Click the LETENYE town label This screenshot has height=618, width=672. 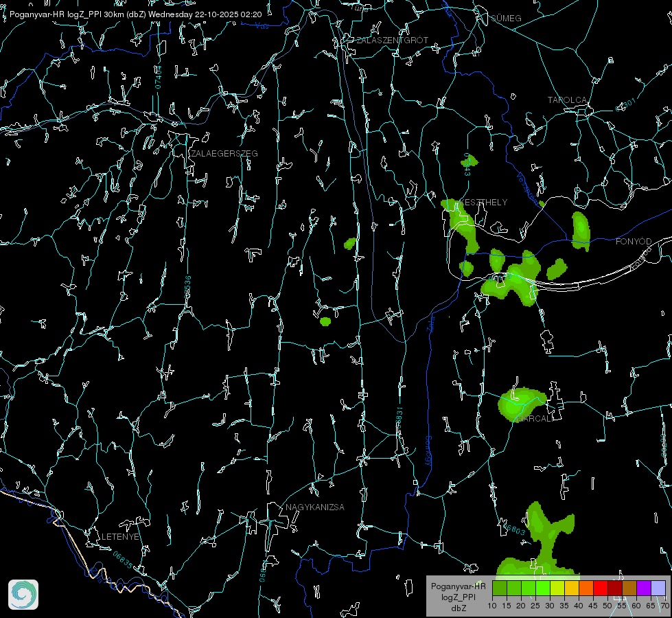(120, 536)
